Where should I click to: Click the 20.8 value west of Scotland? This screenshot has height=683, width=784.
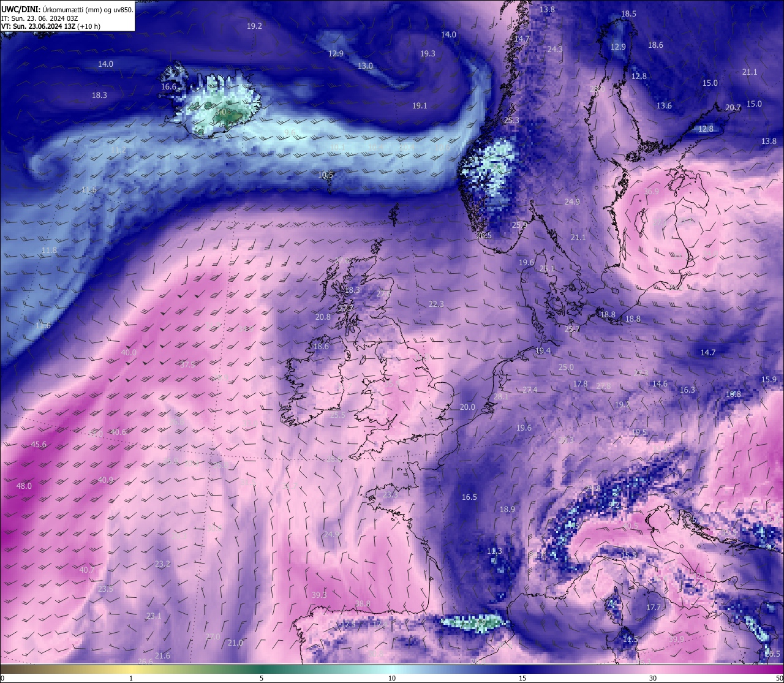[x=323, y=317]
